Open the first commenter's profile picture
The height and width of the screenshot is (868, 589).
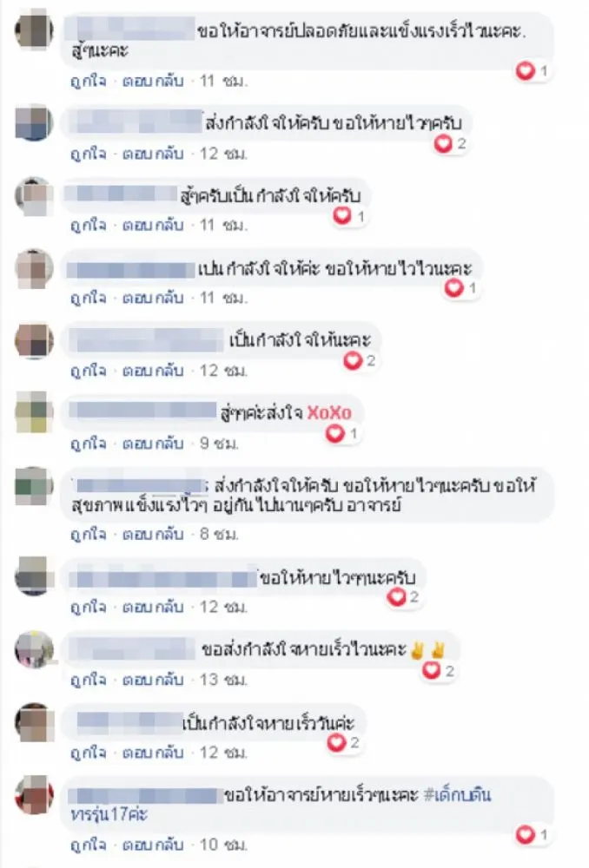[34, 30]
